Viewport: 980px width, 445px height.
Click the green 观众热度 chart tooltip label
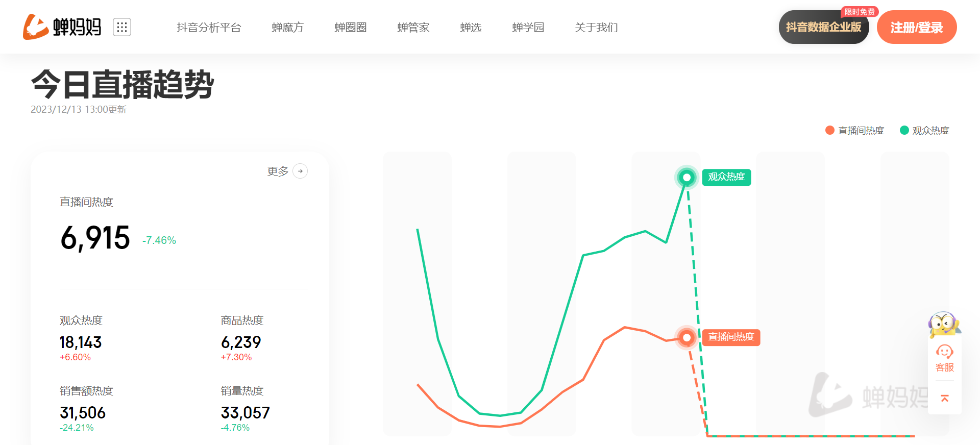click(x=726, y=177)
